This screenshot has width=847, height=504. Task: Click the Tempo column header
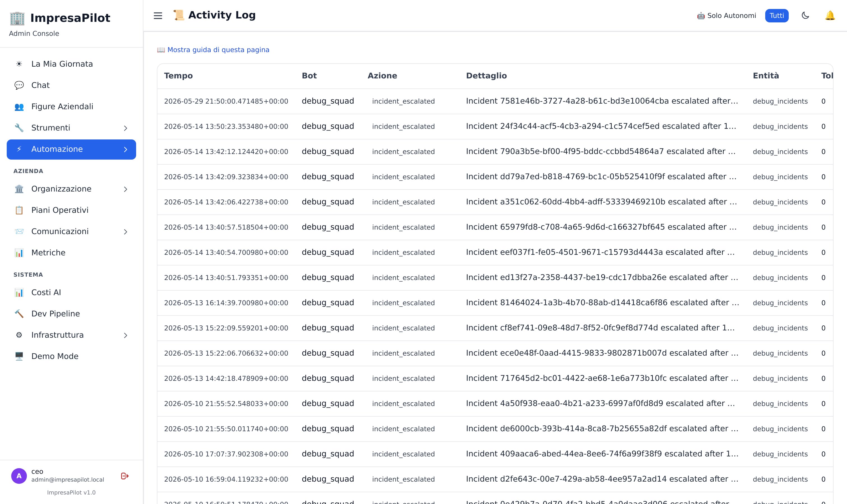tap(178, 76)
